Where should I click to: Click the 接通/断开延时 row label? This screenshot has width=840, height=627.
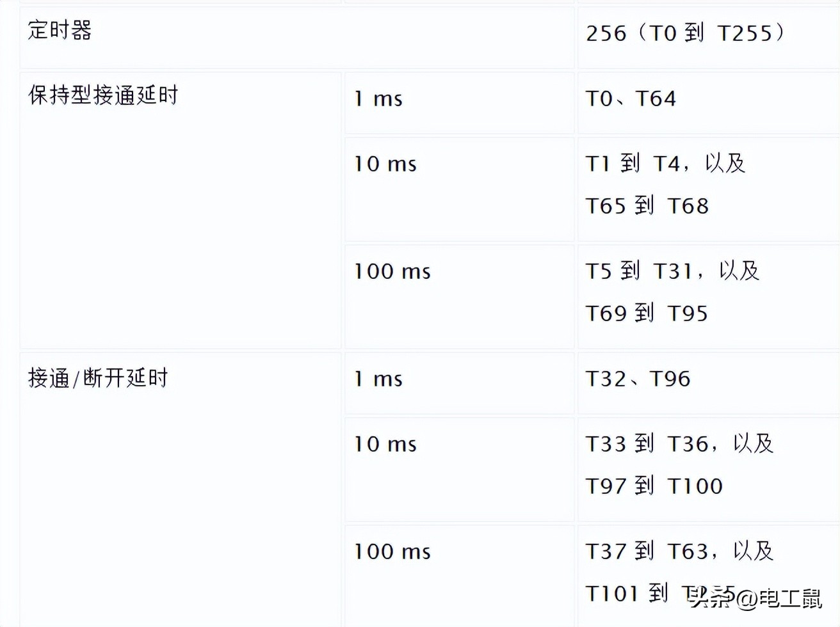98,378
